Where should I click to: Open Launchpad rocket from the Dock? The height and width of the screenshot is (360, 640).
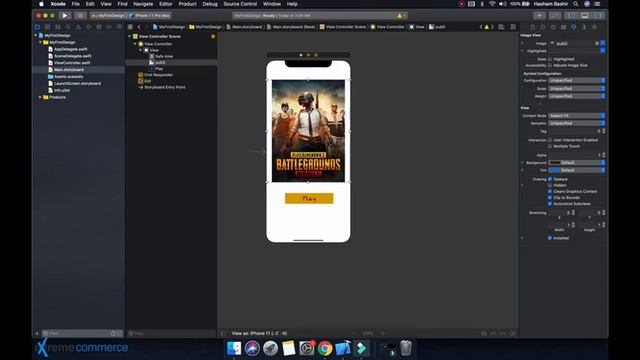point(270,348)
